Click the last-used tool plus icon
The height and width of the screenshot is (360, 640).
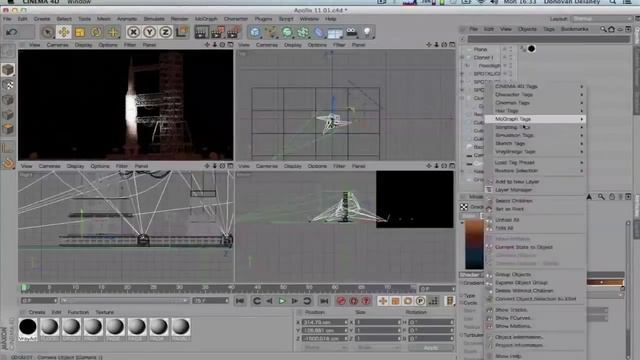point(113,32)
